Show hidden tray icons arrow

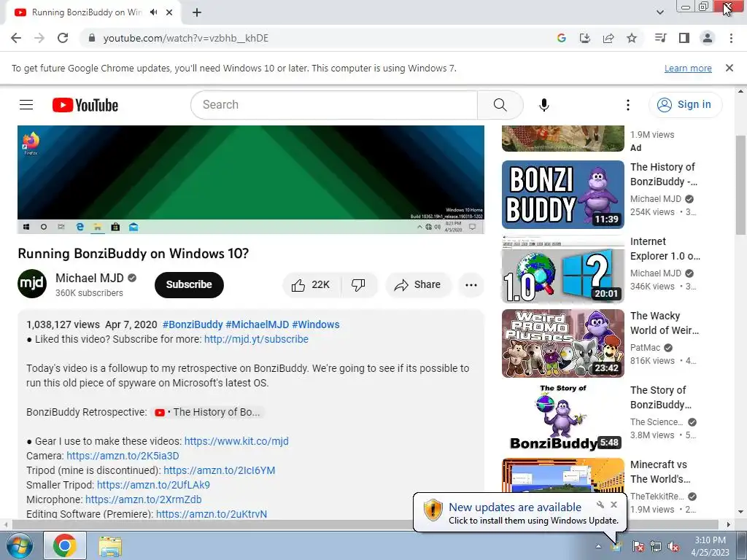[598, 546]
